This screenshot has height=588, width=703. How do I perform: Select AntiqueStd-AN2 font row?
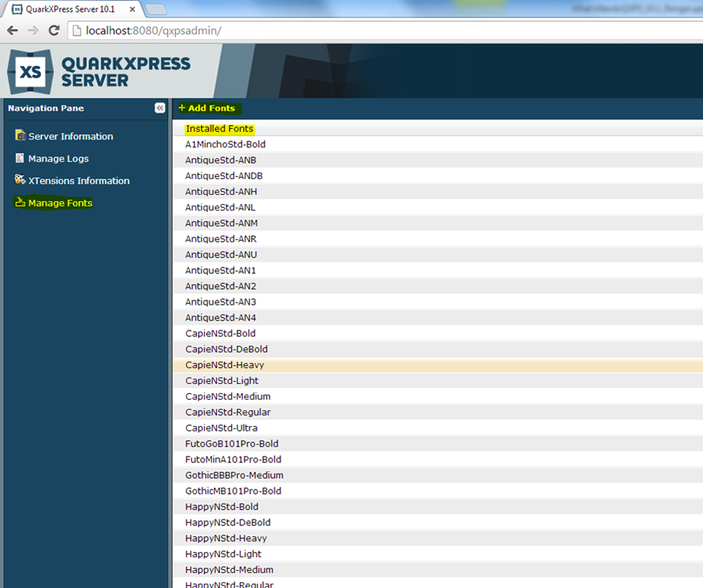pyautogui.click(x=438, y=286)
